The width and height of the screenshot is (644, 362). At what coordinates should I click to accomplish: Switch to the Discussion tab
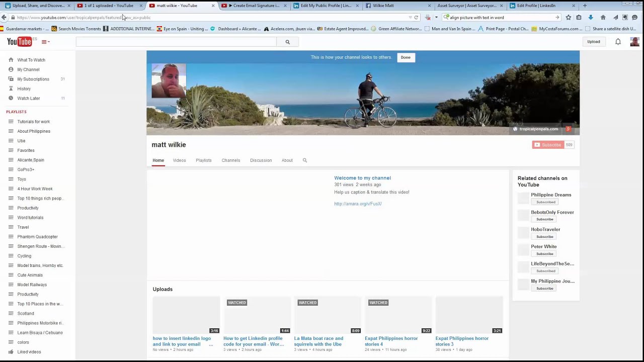(261, 160)
